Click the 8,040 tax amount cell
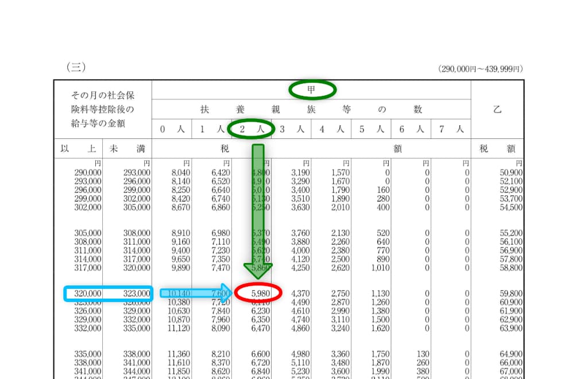This screenshot has width=588, height=379. pos(181,173)
